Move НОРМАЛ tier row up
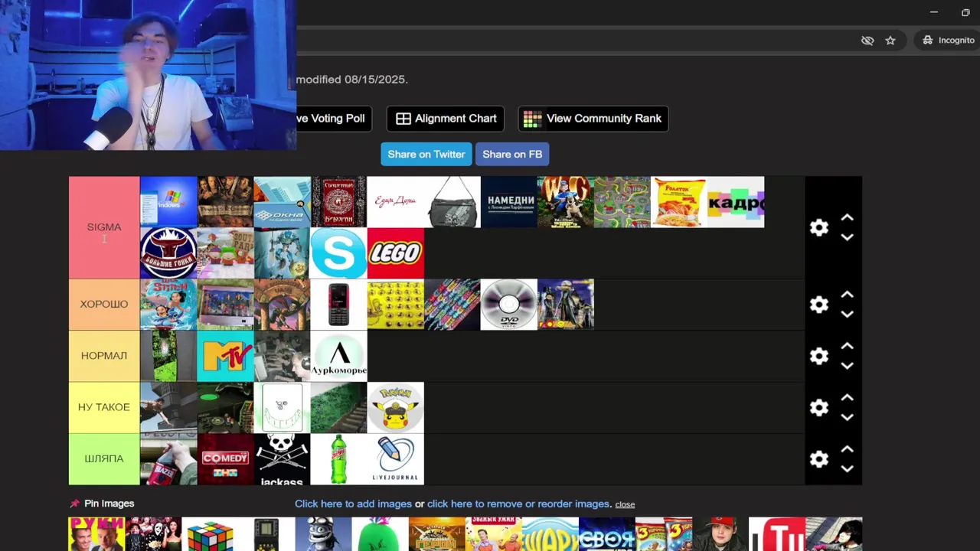The width and height of the screenshot is (980, 551). tap(847, 346)
